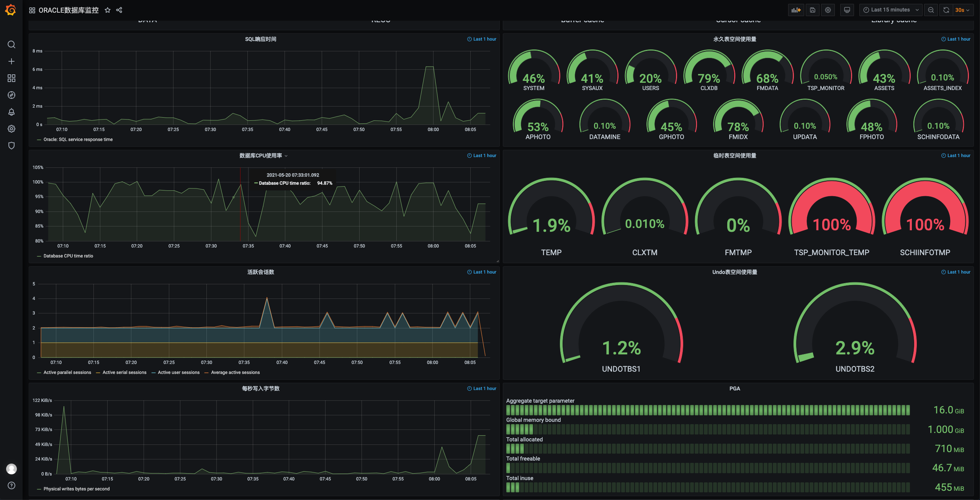
Task: Open the Explore compass icon
Action: 11,95
